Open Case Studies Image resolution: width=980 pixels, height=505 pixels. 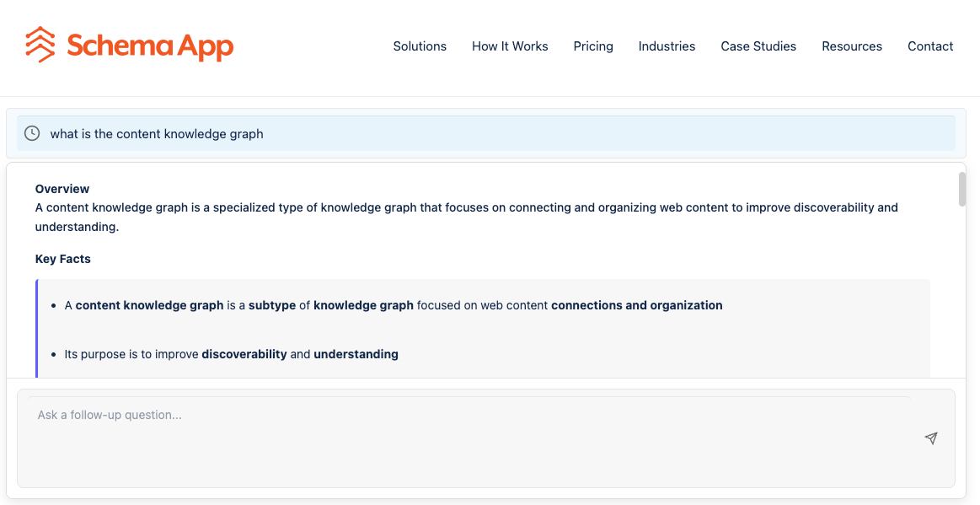coord(758,46)
